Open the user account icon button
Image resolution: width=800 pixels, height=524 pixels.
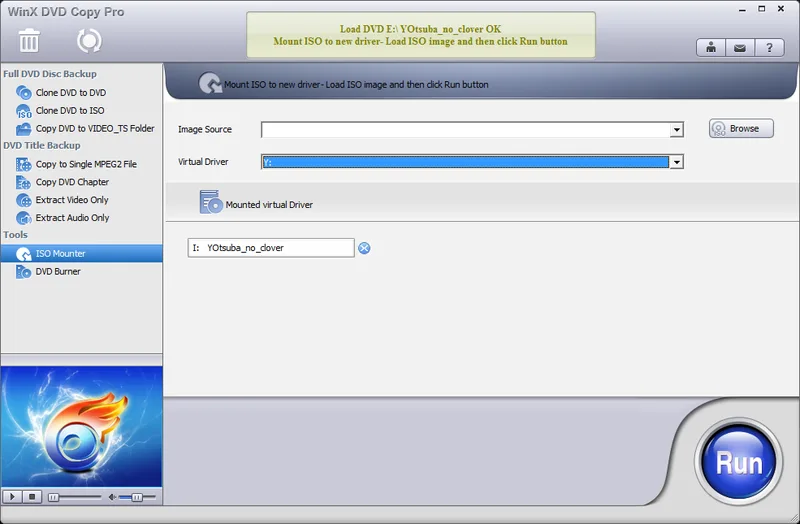point(711,47)
